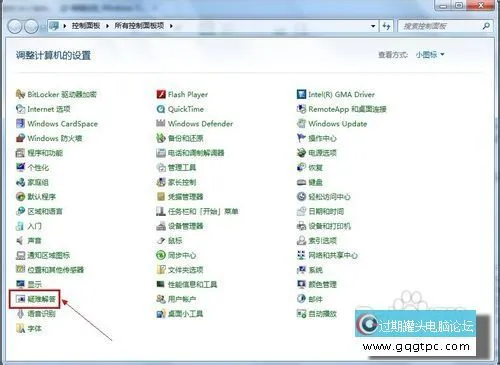Refresh the address bar view
500x365 pixels.
tap(386, 26)
